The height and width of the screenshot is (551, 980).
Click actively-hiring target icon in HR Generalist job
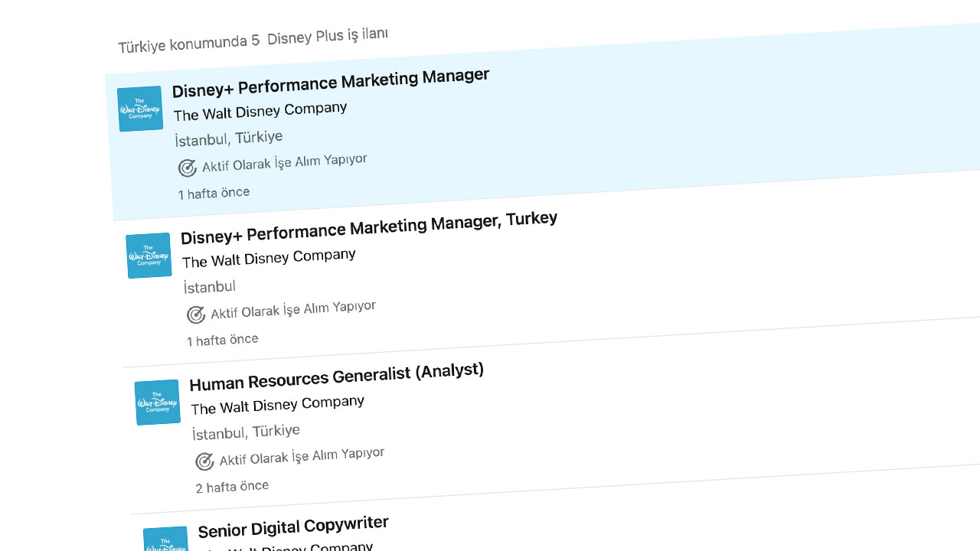(x=204, y=461)
